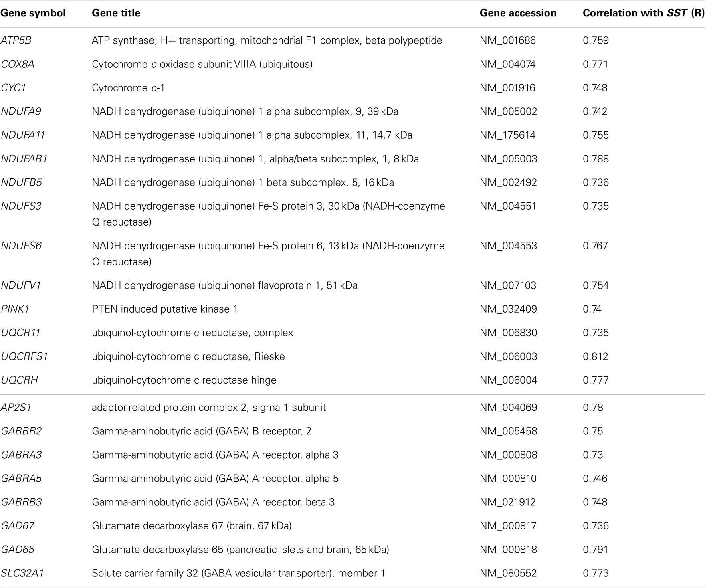705x588 pixels.
Task: Select 'adaptor-related protein complex 2' title
Action: (x=209, y=408)
